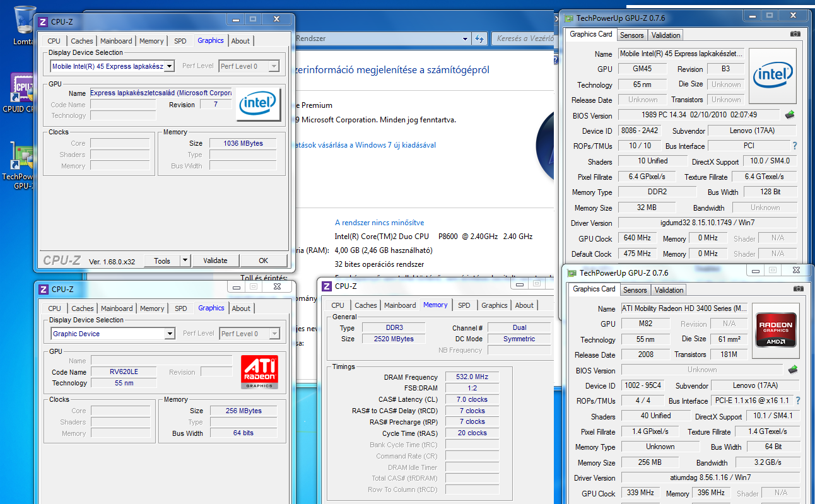Screen dimensions: 815x504
Task: Click camera screenshot icon in Radeon GPU-Z window
Action: pos(799,289)
